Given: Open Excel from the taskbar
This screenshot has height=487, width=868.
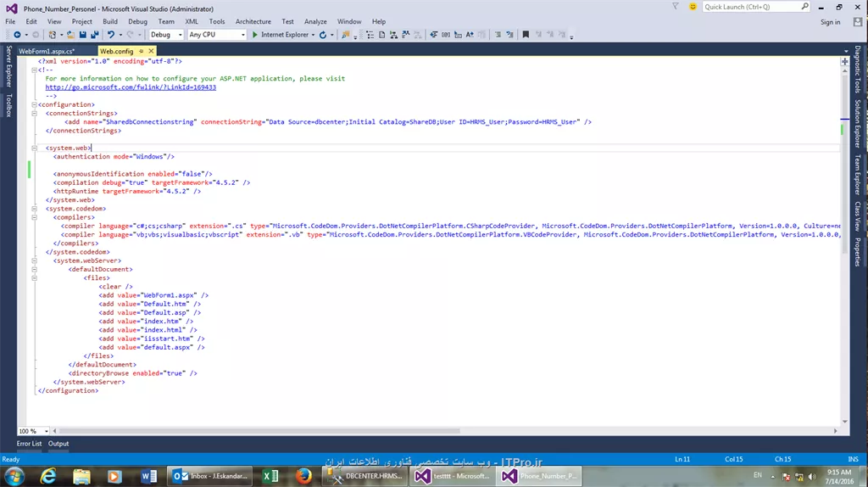Looking at the screenshot, I should point(270,476).
